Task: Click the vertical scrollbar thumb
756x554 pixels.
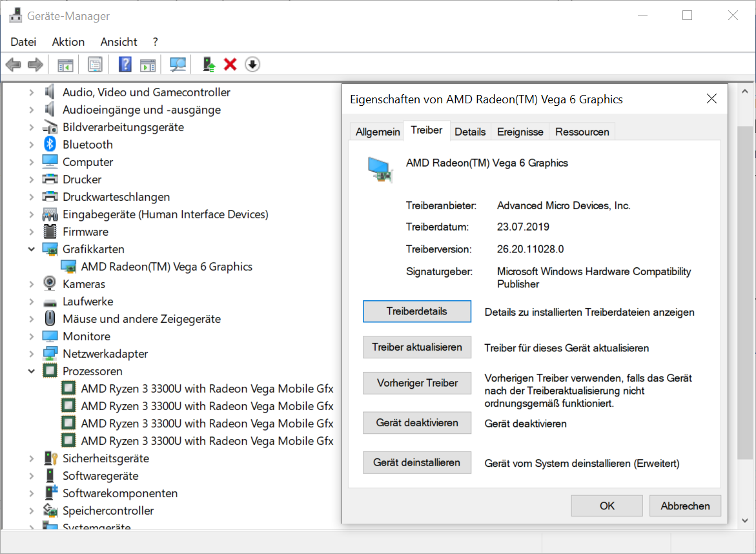Action: (x=746, y=292)
